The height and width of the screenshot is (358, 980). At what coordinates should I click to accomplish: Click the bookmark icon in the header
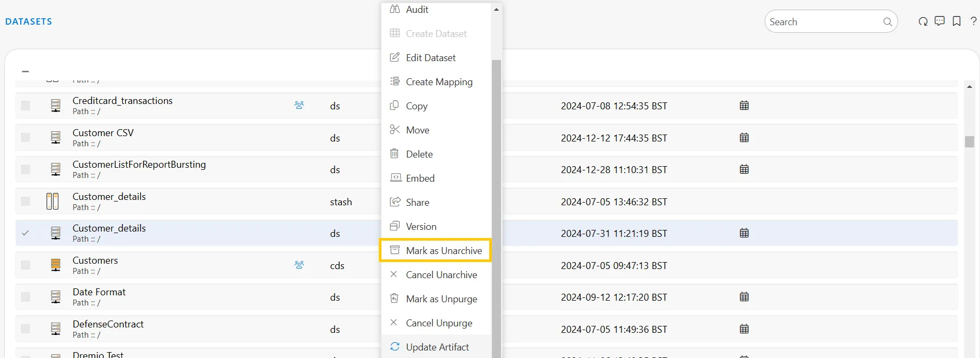[x=956, y=21]
